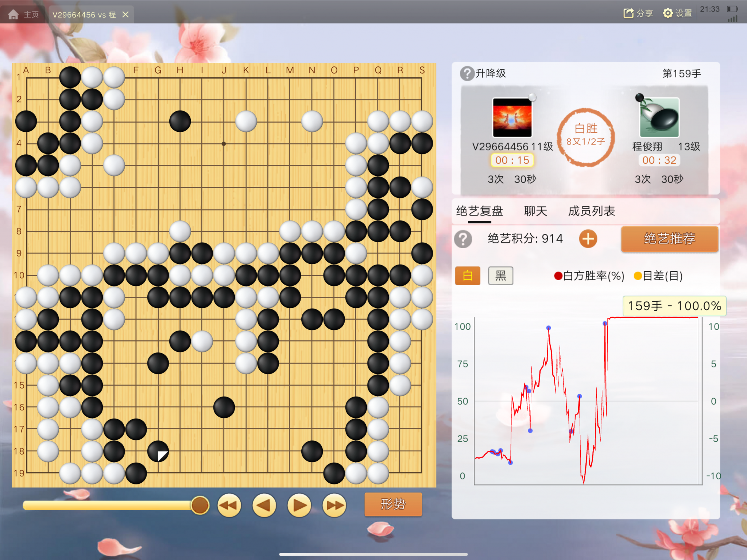Close the V29664456 vs 程 tab
Image resolution: width=747 pixels, height=560 pixels.
125,15
